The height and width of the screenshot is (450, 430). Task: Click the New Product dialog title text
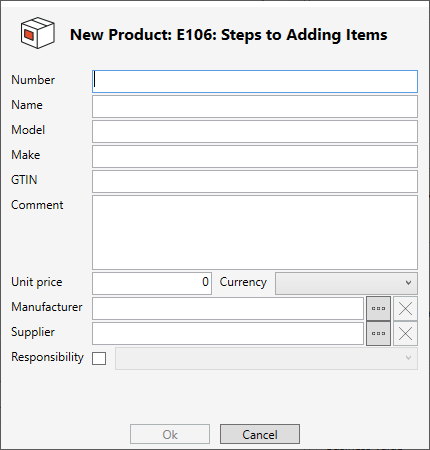[x=229, y=35]
